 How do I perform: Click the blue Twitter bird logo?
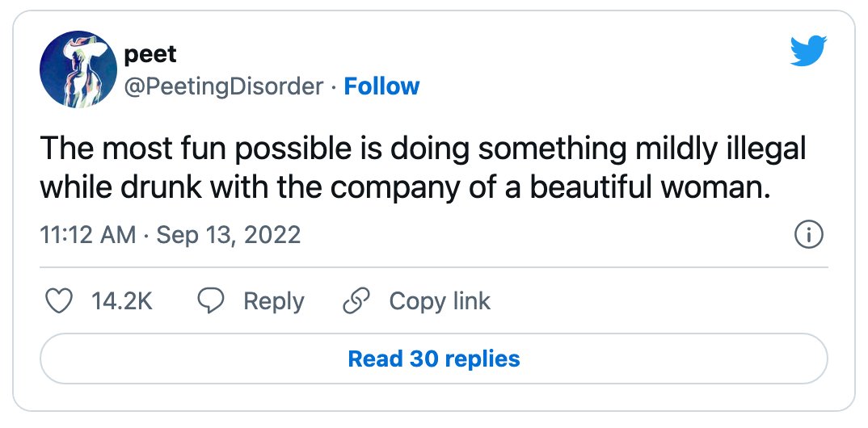[x=809, y=50]
